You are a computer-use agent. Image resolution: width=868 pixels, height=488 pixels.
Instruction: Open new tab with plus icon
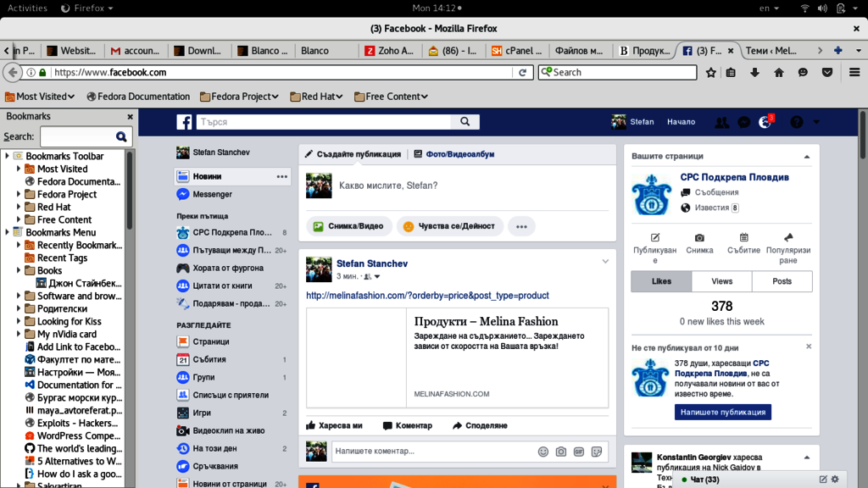click(838, 50)
